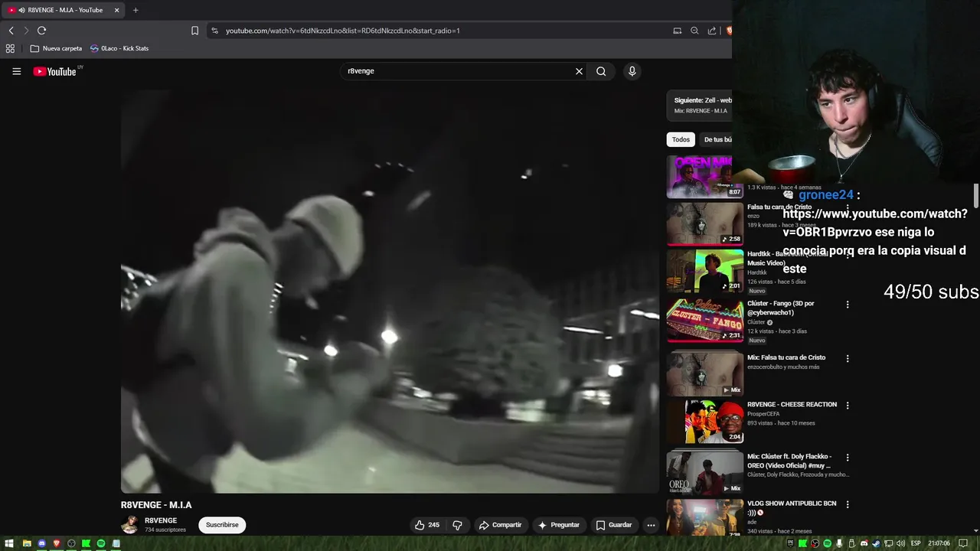Click the Compartir share button
This screenshot has height=551, width=980.
tap(500, 525)
